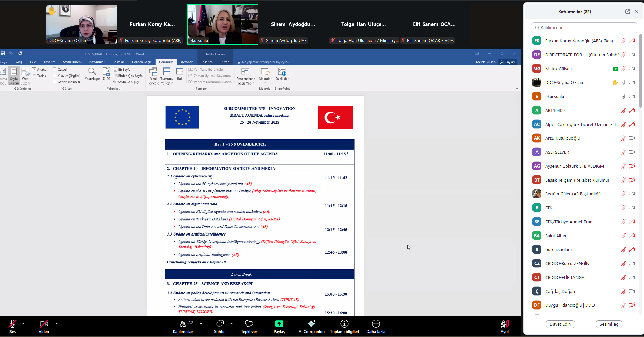Check the Gezinti Bölmesi checkbox

(55, 82)
